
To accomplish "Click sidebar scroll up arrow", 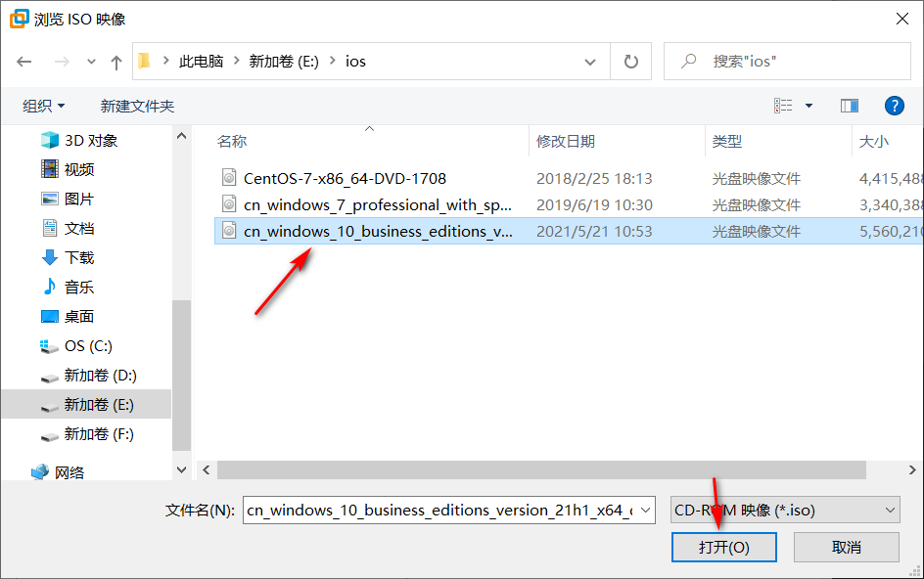I will [181, 136].
